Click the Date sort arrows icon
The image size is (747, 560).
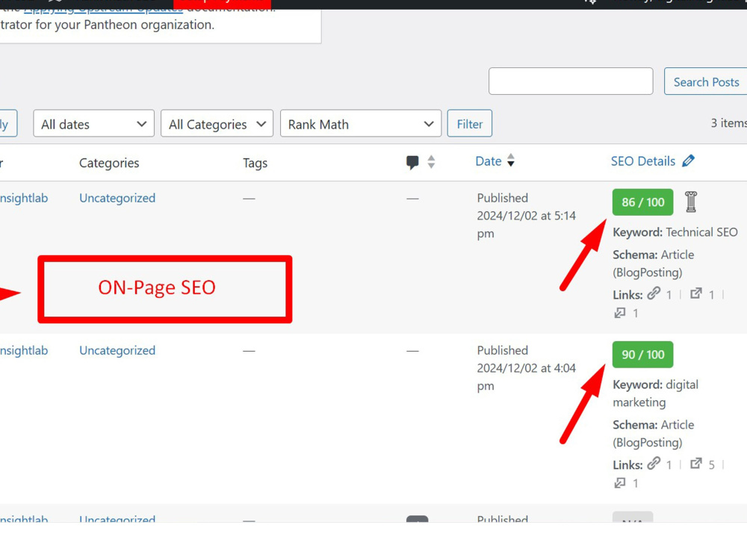[x=511, y=161]
